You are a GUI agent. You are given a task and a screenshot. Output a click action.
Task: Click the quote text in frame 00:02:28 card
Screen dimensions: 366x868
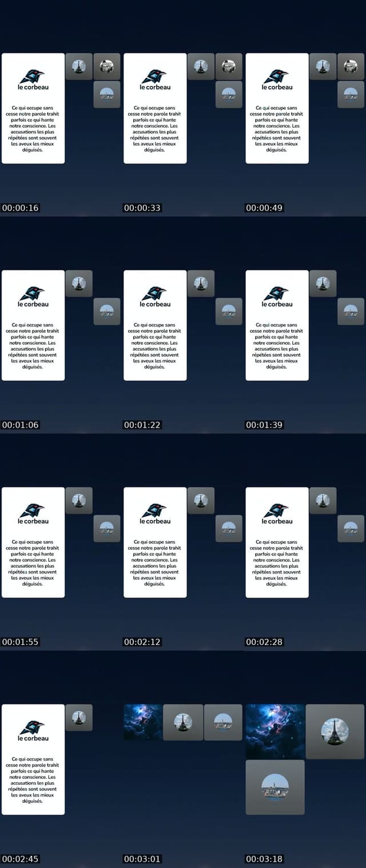[277, 563]
